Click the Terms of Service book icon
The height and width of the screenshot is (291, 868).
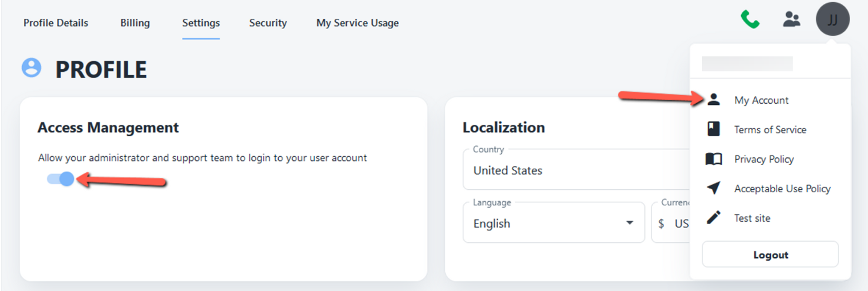(713, 129)
